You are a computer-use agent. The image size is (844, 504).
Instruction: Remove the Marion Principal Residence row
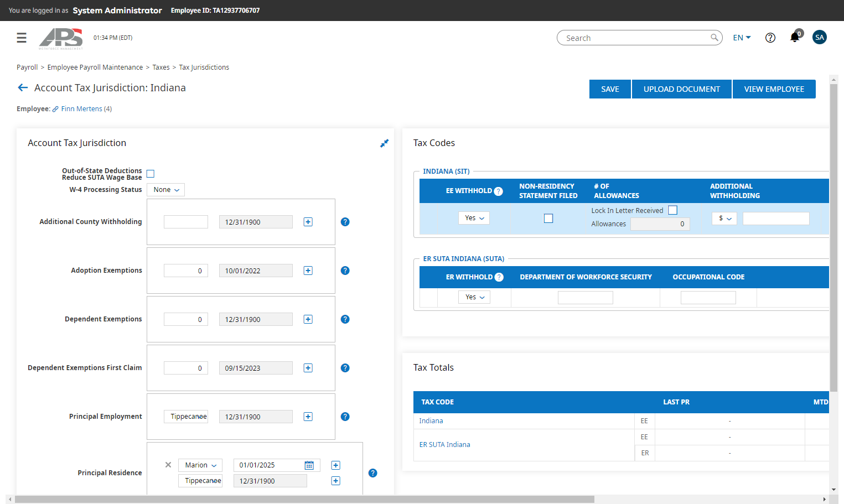click(x=168, y=465)
